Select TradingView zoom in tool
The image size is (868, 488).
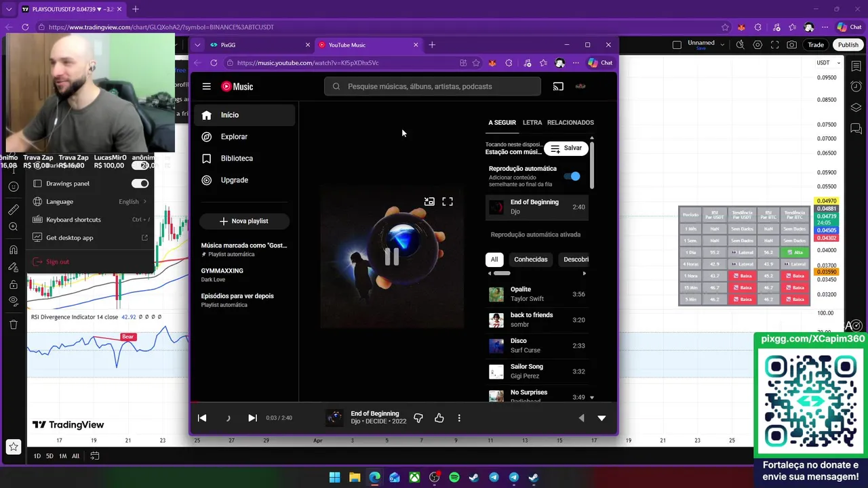click(13, 227)
